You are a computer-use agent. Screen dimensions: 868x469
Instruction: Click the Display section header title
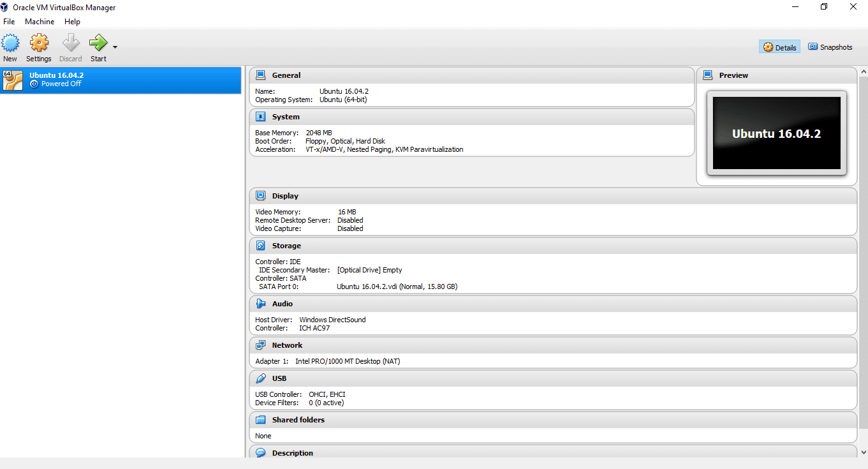285,196
